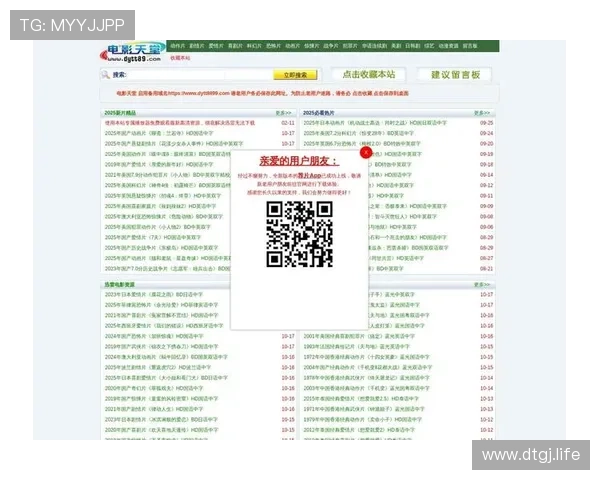This screenshot has width=600, height=480.
Task: Open the 动画片 category
Action: 292,46
